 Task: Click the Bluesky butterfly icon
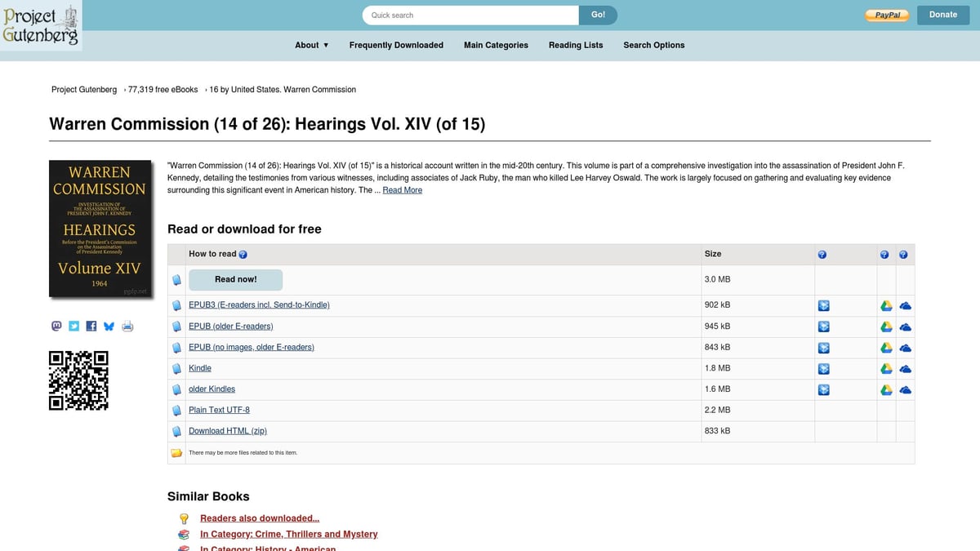pyautogui.click(x=109, y=326)
